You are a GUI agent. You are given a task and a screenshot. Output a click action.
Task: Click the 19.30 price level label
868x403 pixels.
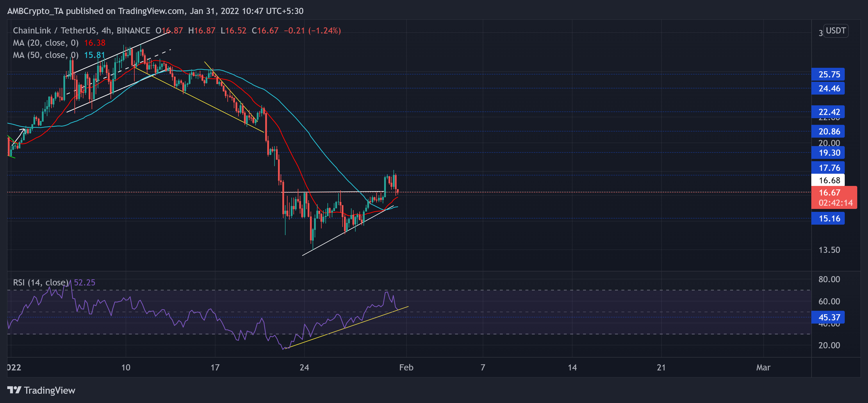(x=828, y=153)
